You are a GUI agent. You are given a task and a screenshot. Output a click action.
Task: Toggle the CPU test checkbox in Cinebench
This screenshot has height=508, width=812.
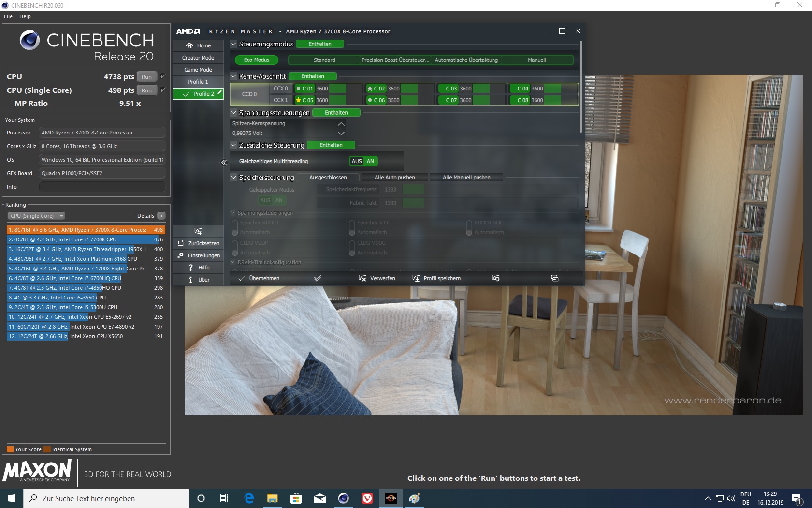163,76
